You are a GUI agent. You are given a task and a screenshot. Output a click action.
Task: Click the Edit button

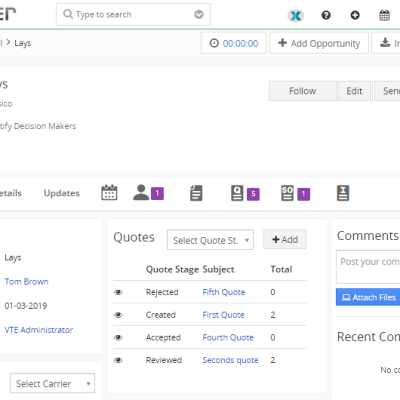click(354, 91)
